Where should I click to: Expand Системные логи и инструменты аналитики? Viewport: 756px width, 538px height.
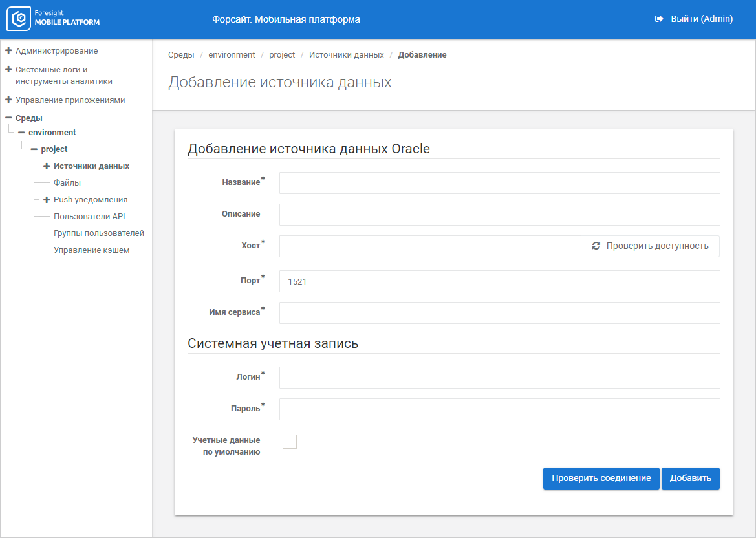click(x=8, y=70)
